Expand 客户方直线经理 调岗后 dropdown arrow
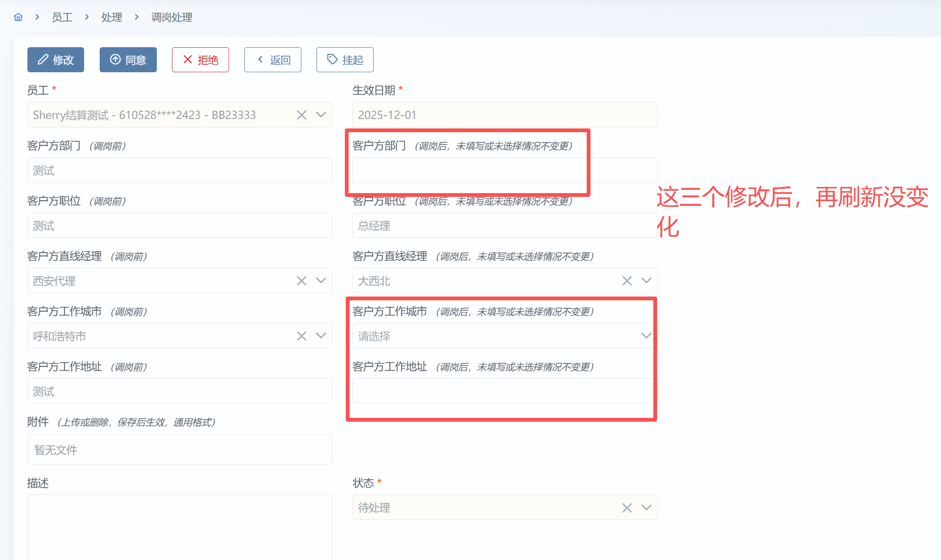The width and height of the screenshot is (941, 560). click(x=646, y=280)
